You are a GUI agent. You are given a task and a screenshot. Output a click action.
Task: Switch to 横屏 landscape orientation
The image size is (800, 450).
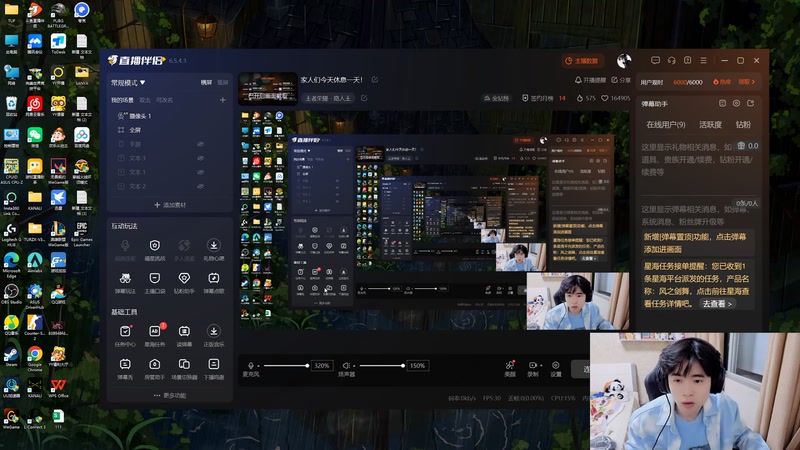pos(206,82)
